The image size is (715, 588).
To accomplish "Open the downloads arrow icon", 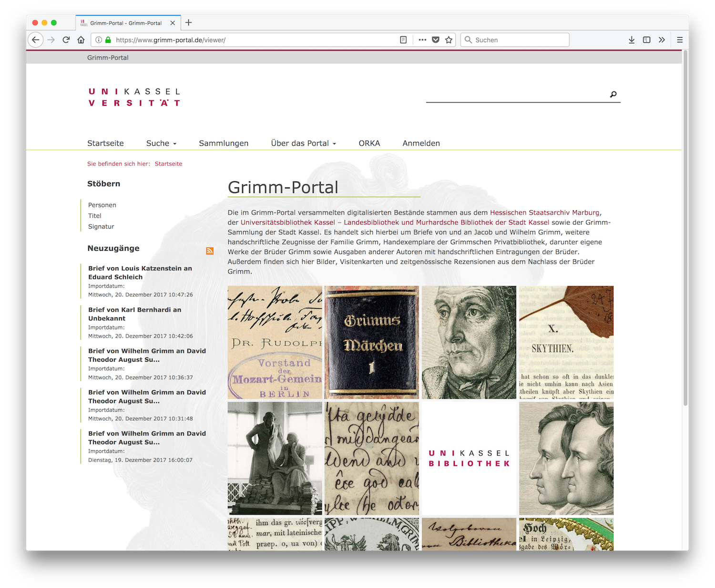I will 632,40.
